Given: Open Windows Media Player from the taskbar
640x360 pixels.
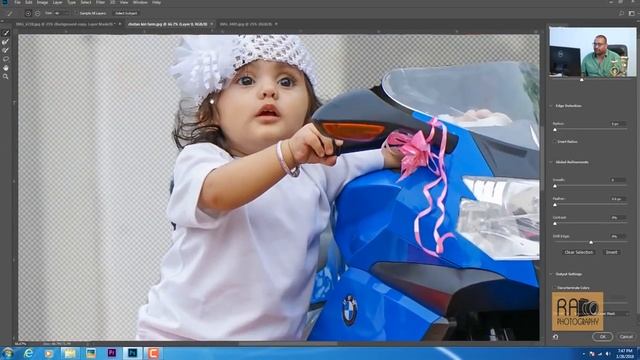Looking at the screenshot, I should (x=49, y=353).
